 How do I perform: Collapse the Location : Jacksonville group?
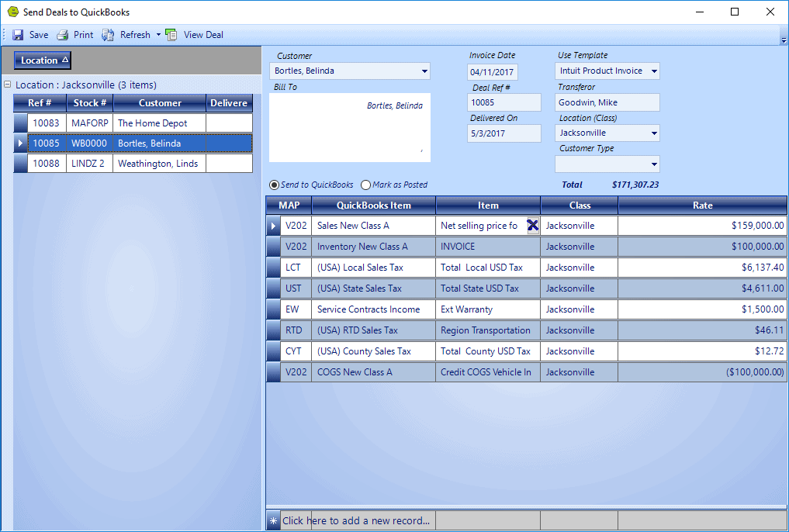pos(8,85)
